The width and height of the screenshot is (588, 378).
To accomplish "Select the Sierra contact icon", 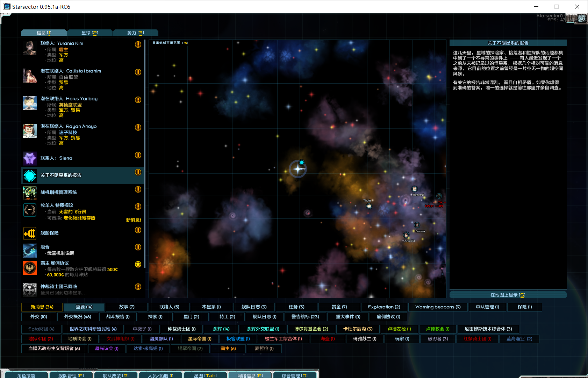I will 30,158.
